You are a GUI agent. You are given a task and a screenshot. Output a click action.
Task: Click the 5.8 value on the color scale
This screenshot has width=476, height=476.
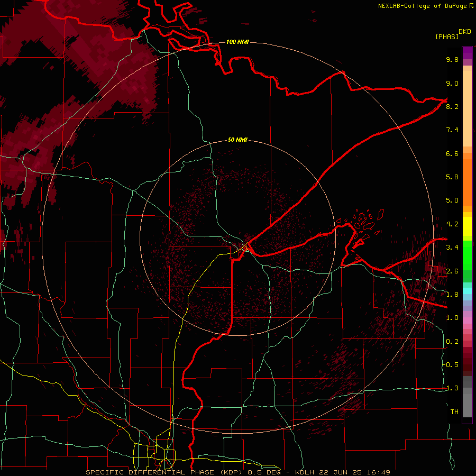(x=452, y=177)
